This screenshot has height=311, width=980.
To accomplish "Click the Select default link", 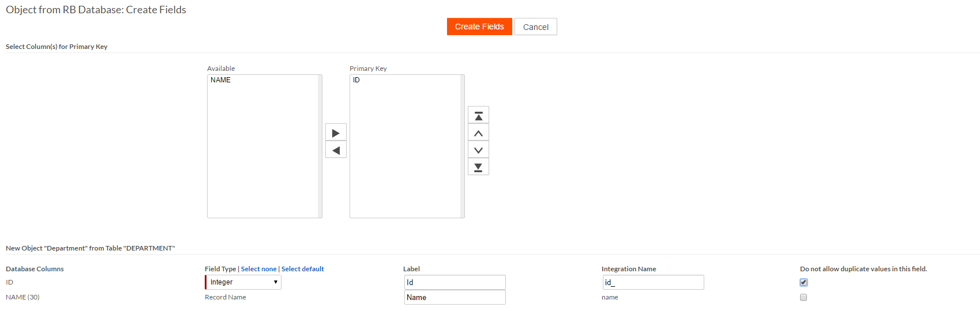I will click(x=303, y=269).
